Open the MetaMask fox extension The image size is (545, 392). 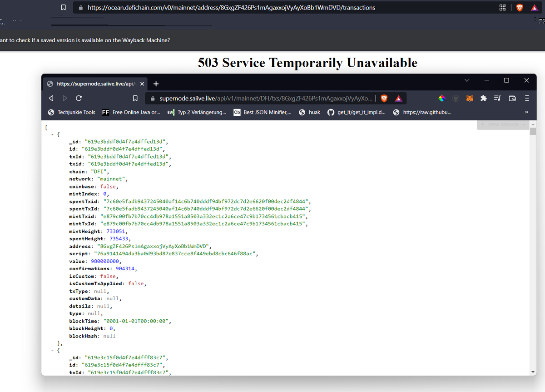[x=470, y=98]
